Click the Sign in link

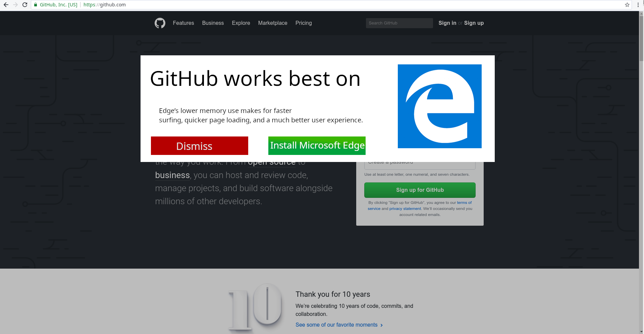(447, 23)
